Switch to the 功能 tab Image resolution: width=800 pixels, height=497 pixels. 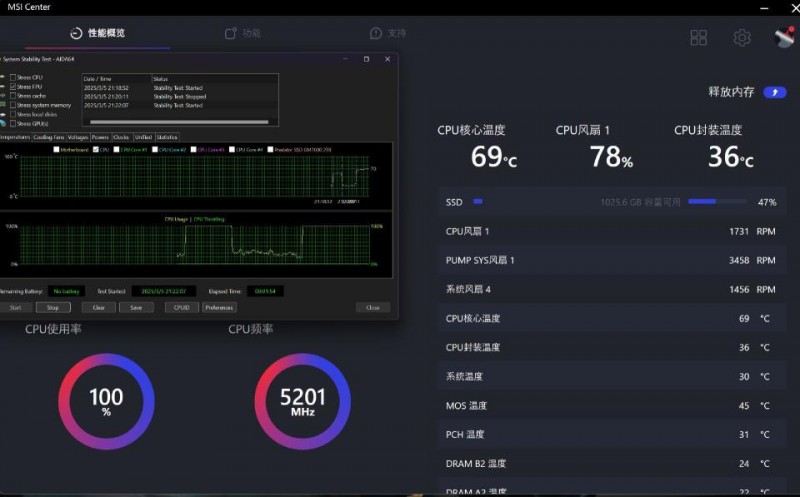coord(243,33)
